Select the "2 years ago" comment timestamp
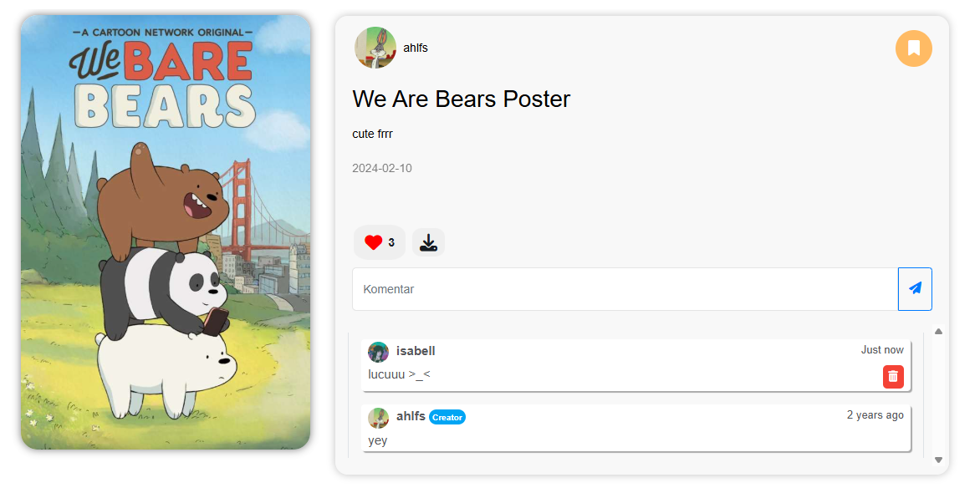The image size is (980, 493). (x=875, y=415)
